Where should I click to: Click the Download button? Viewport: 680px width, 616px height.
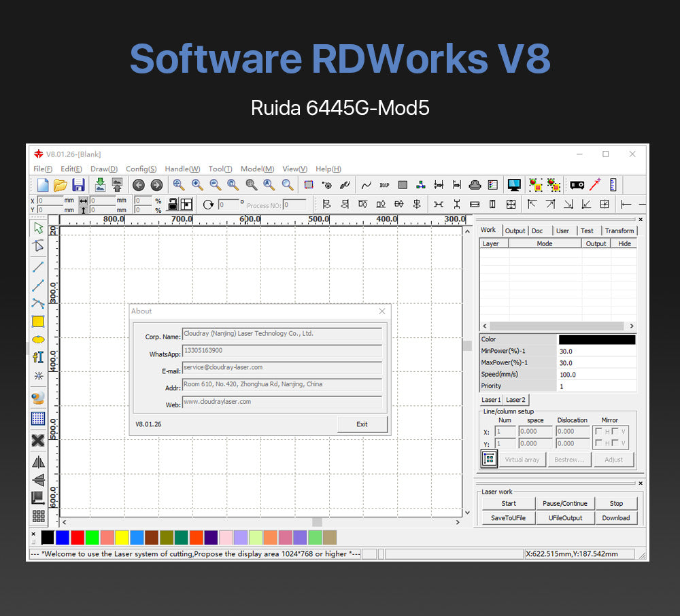[616, 517]
